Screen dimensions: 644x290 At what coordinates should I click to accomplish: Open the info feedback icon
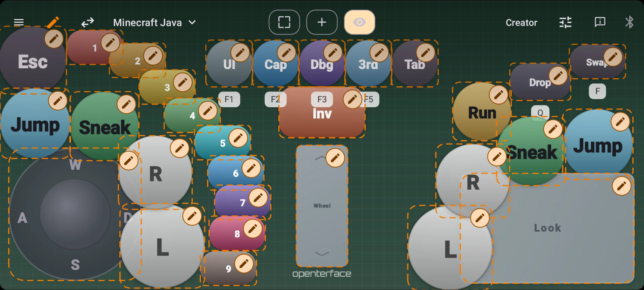pos(600,22)
